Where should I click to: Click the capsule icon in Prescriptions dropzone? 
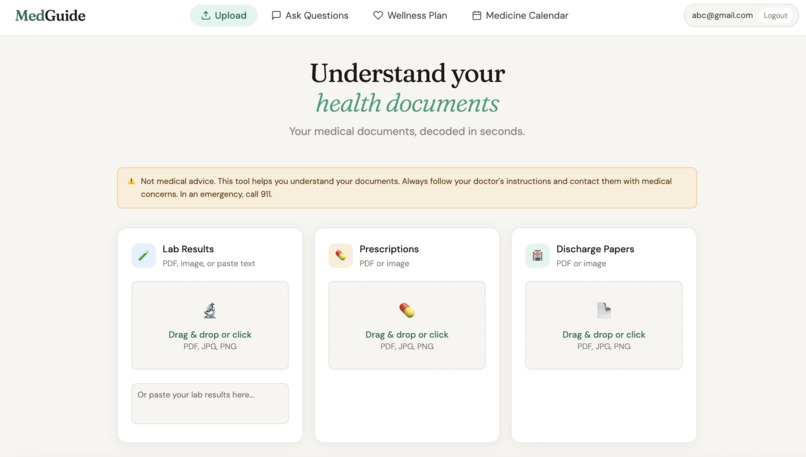[407, 310]
